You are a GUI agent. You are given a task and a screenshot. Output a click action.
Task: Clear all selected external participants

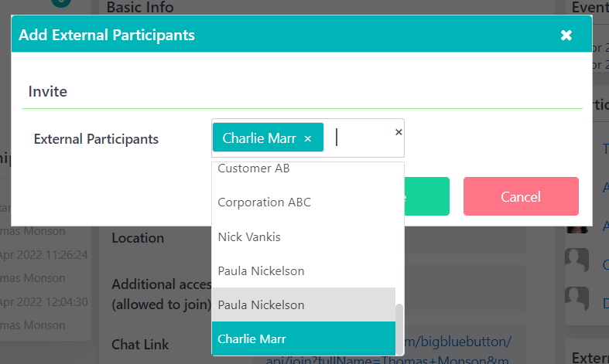tap(398, 132)
